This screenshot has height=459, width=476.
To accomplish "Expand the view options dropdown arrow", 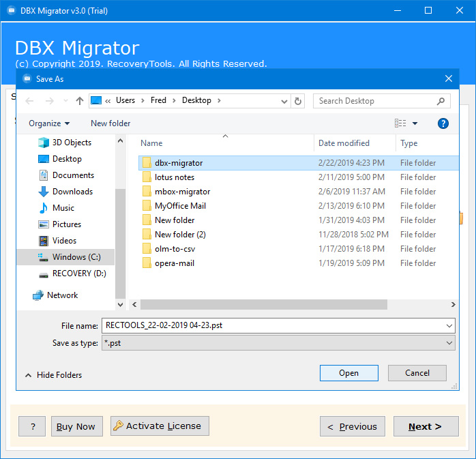I will (x=415, y=123).
